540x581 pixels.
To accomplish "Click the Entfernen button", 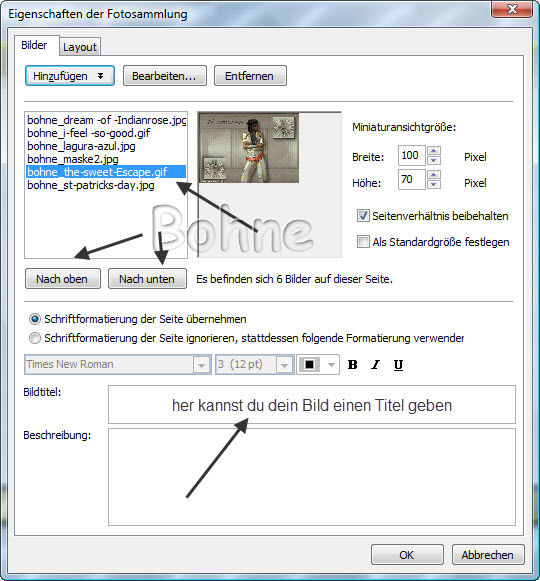I will 250,76.
